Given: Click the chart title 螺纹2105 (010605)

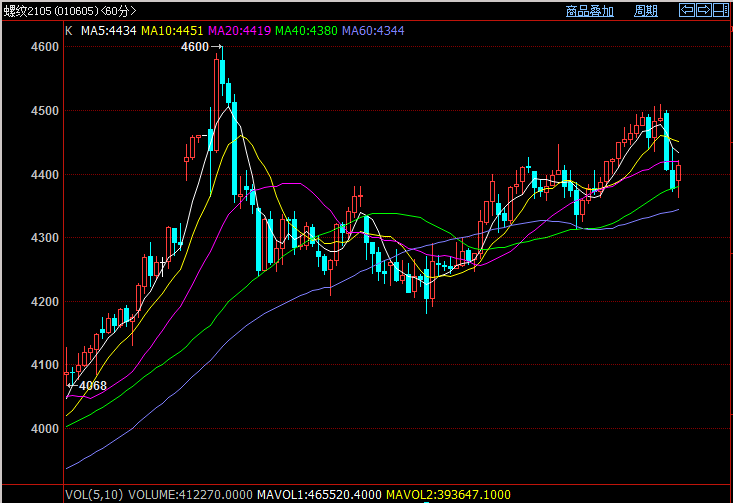Looking at the screenshot, I should tap(51, 11).
